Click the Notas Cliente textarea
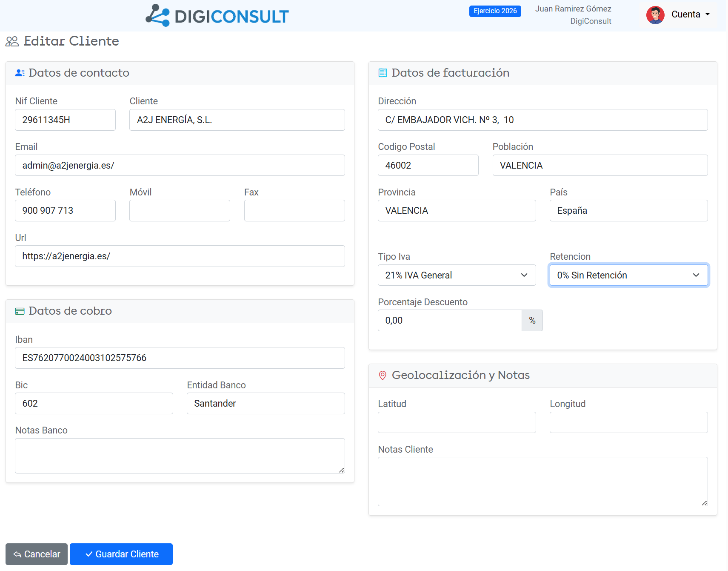 coord(543,482)
